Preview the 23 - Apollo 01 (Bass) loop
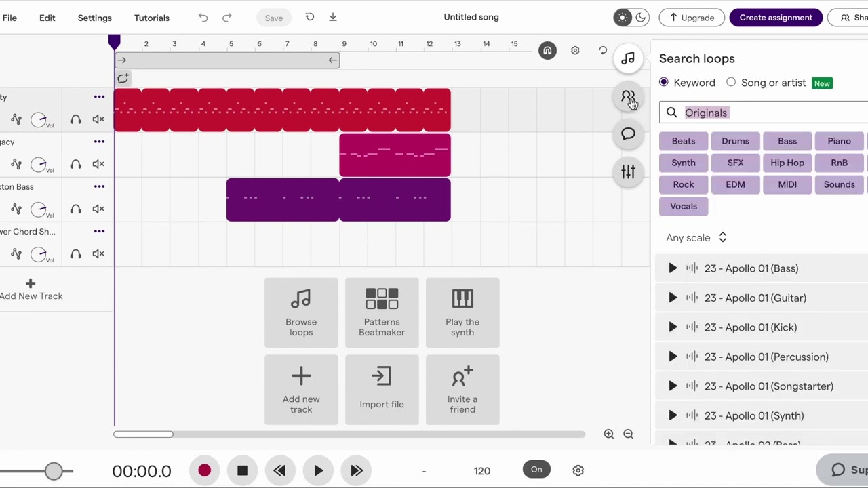The image size is (868, 488). 673,268
